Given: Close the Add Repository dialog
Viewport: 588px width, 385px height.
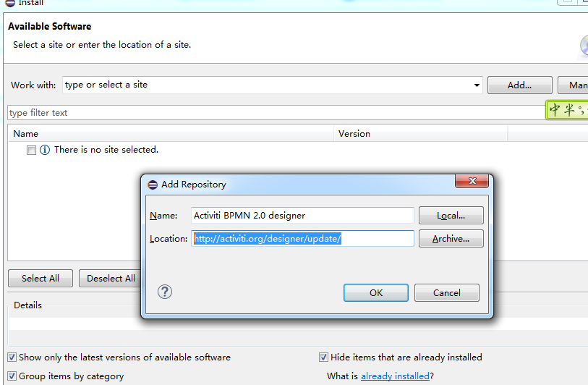Looking at the screenshot, I should (x=472, y=181).
